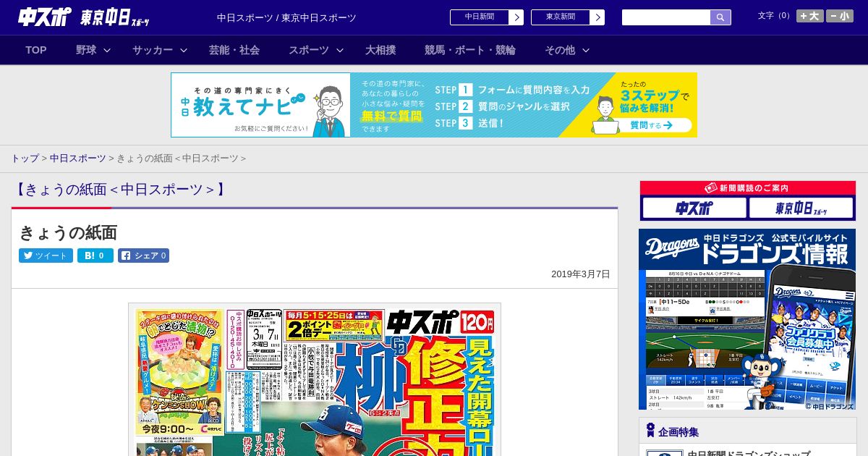This screenshot has height=456, width=868.
Task: Open 中日新聞ドラゴンズショップ link
Action: [749, 453]
